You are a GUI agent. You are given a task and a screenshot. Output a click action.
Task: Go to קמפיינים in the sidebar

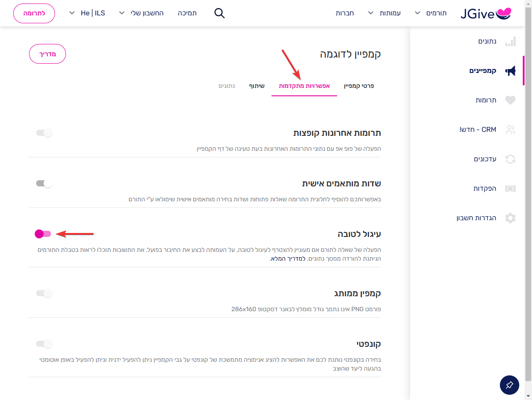tap(483, 71)
